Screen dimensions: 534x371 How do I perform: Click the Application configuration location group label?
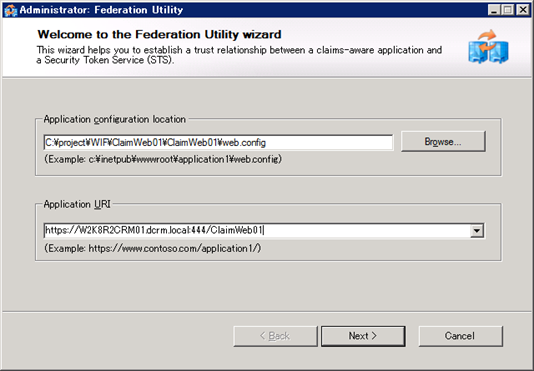click(x=114, y=120)
